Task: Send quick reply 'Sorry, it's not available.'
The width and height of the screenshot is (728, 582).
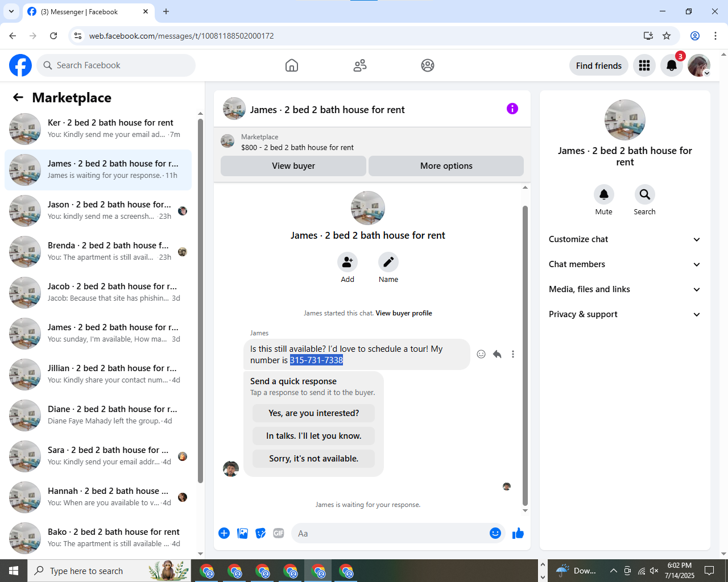Action: click(314, 459)
